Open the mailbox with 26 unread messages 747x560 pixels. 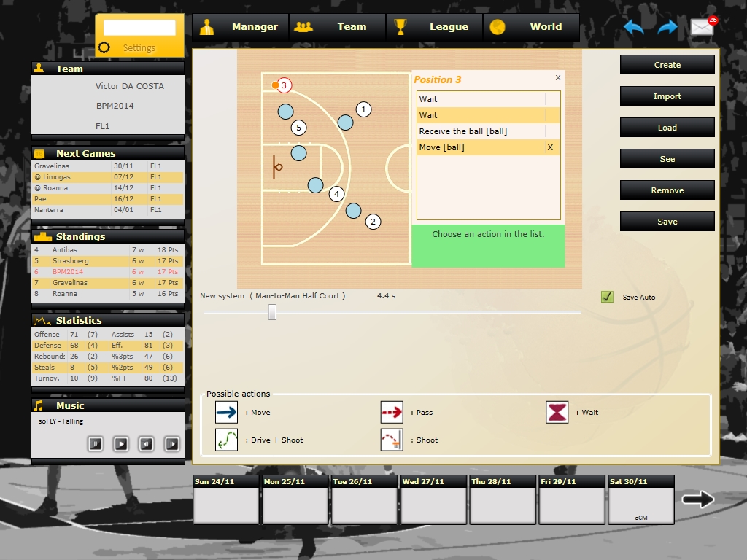click(702, 26)
